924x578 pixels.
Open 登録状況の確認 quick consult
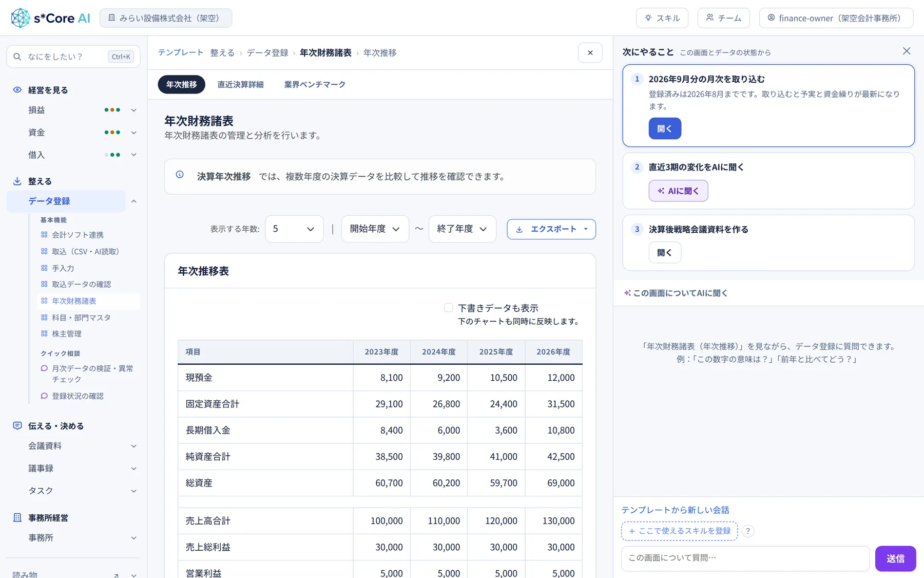(x=78, y=396)
